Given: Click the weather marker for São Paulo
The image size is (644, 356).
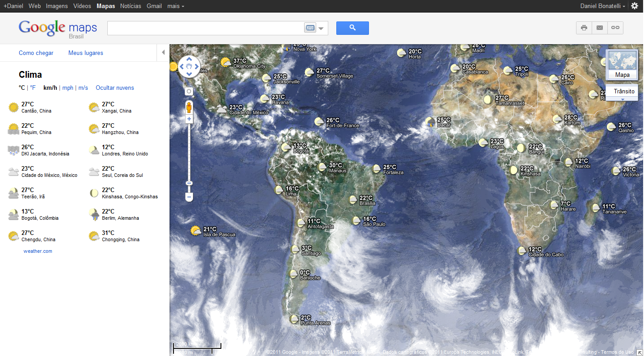Looking at the screenshot, I should coord(356,220).
